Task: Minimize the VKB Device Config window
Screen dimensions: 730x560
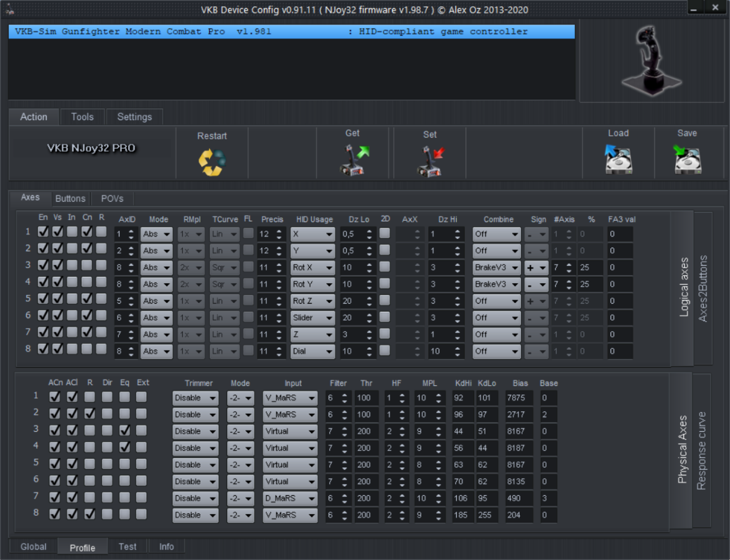Action: coord(694,8)
